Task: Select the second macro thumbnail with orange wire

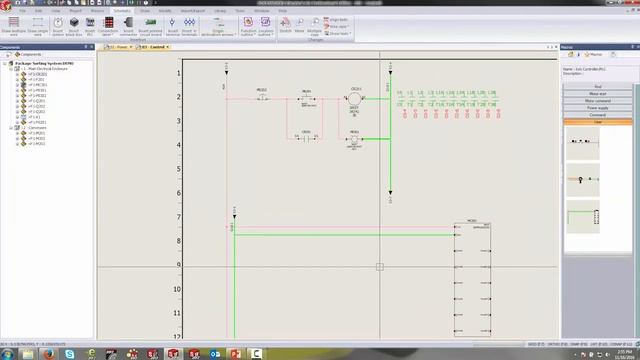Action: [x=582, y=180]
